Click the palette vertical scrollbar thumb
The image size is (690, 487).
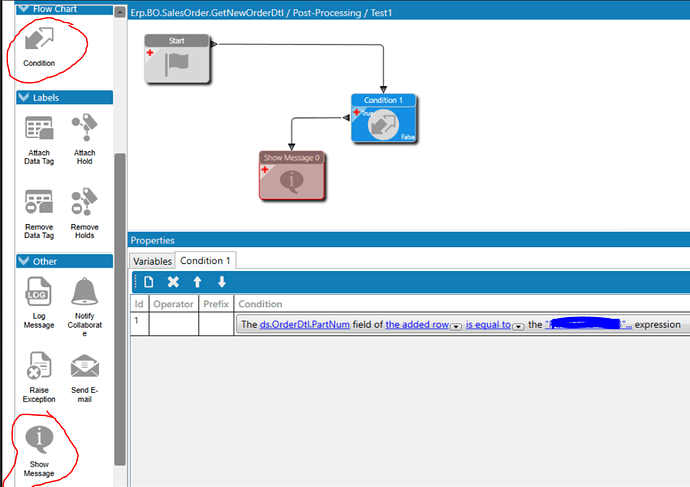(120, 309)
